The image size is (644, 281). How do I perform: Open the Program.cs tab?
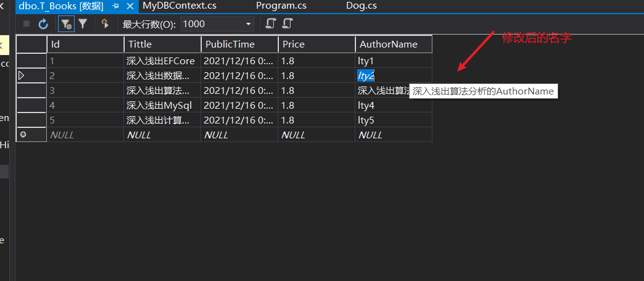point(281,6)
